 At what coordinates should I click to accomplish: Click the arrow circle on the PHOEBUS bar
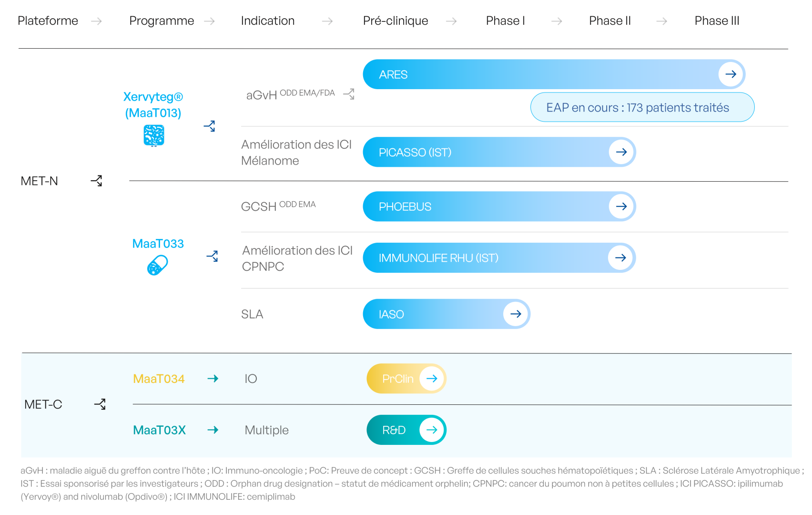[621, 206]
